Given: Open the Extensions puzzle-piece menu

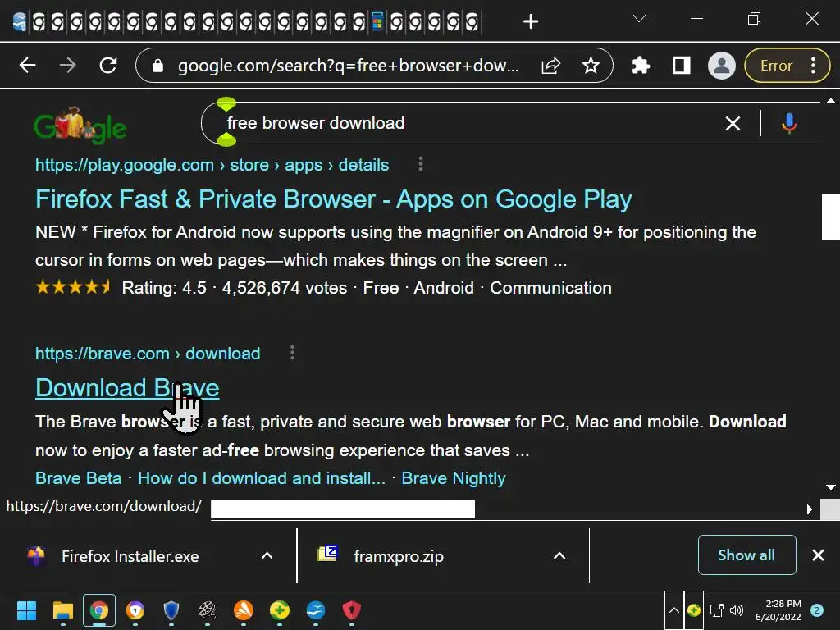Looking at the screenshot, I should pyautogui.click(x=641, y=66).
